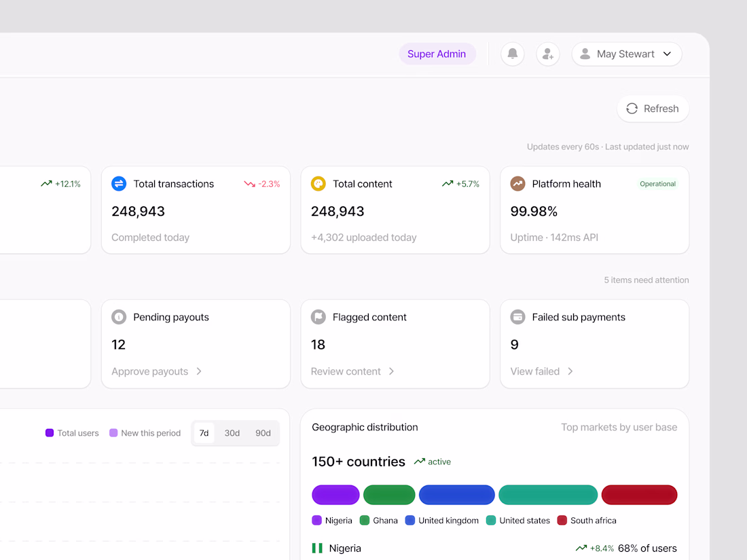Click the 150+ countries heading

pos(359,462)
